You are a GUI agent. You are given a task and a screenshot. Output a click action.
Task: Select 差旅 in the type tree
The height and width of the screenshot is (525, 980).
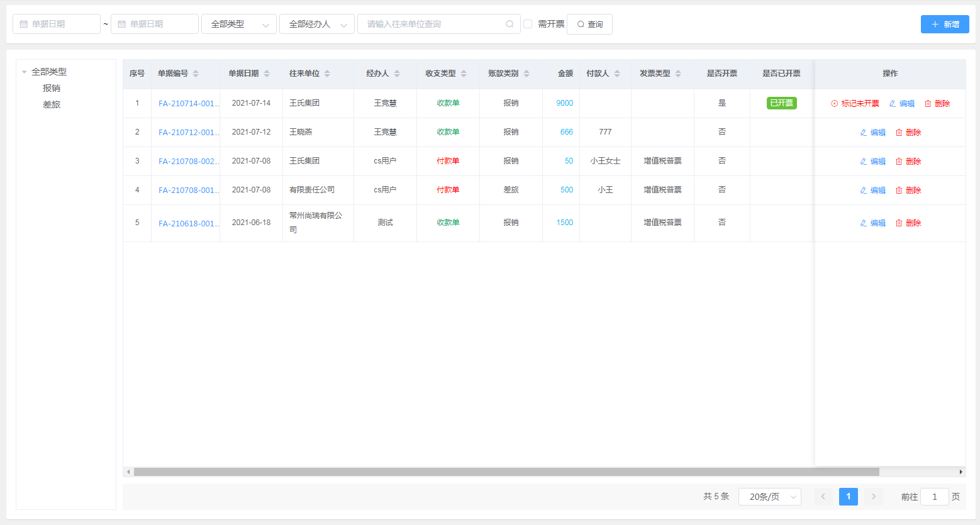tap(52, 104)
